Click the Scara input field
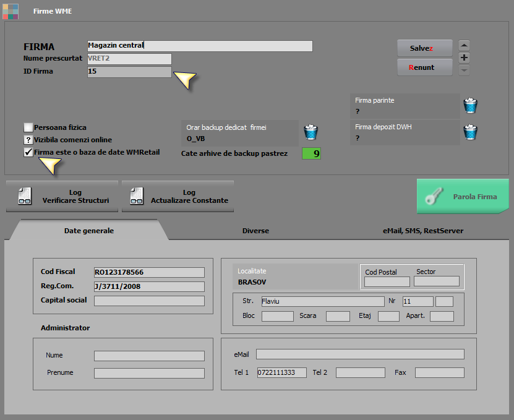514x420 pixels. click(338, 317)
